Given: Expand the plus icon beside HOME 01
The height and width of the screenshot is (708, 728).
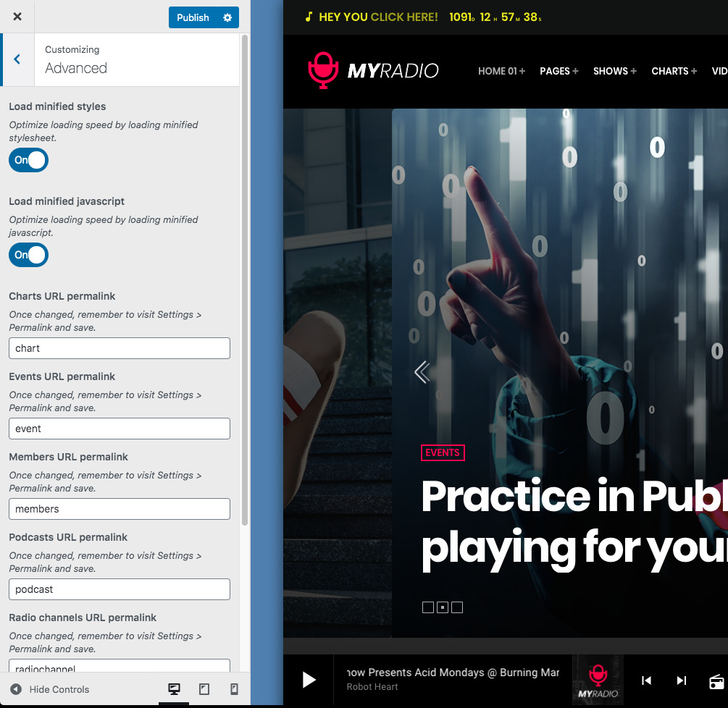Looking at the screenshot, I should (x=522, y=71).
